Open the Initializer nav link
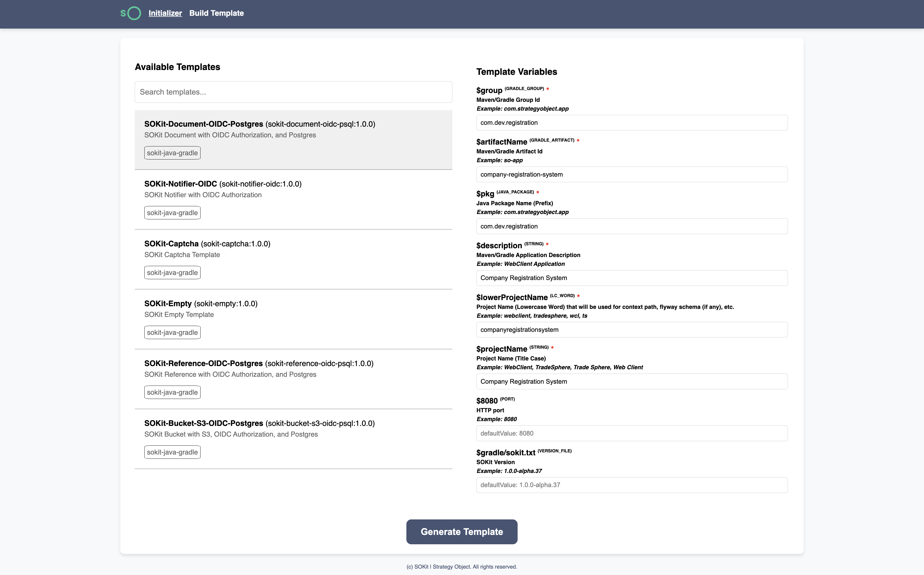This screenshot has height=575, width=924. pyautogui.click(x=165, y=13)
